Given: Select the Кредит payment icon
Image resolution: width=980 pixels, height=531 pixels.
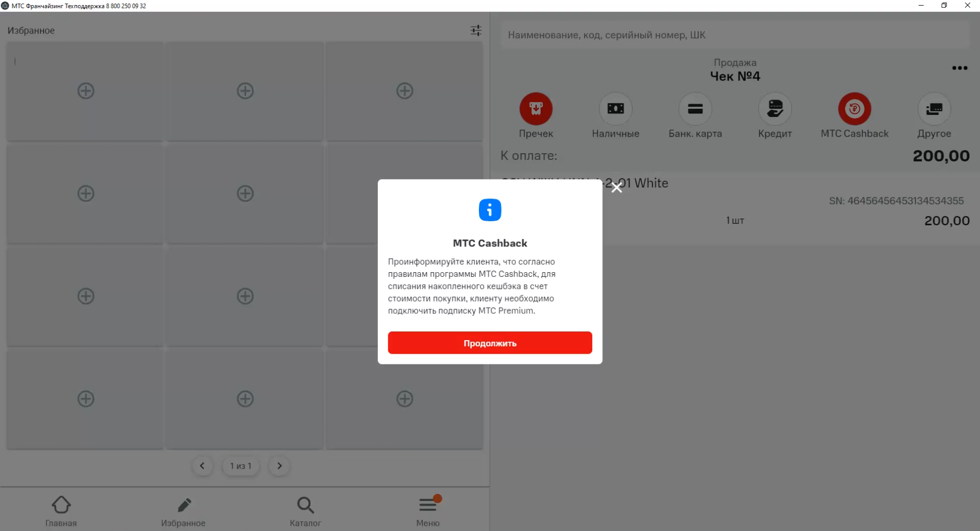Looking at the screenshot, I should [775, 109].
